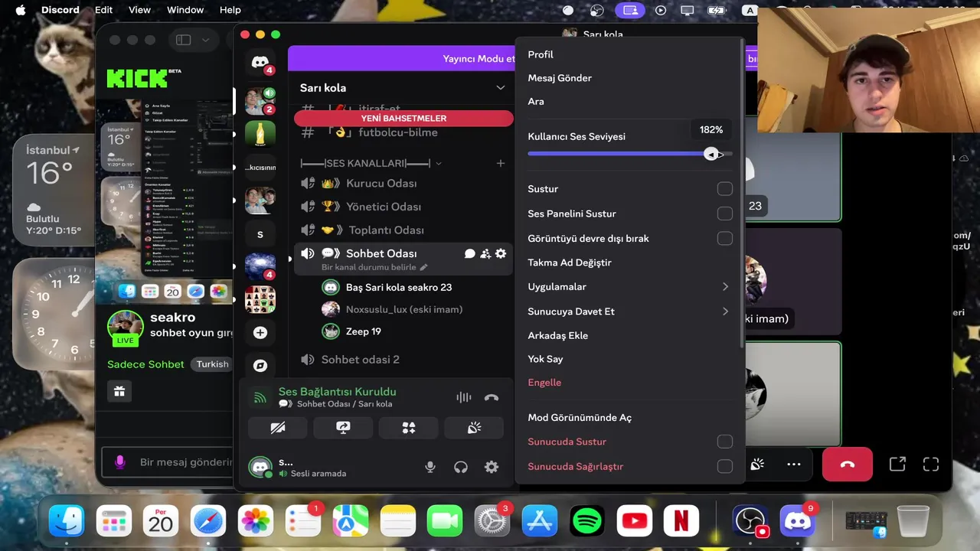Click the message input field in Kick
Image resolution: width=980 pixels, height=551 pixels.
[x=168, y=462]
